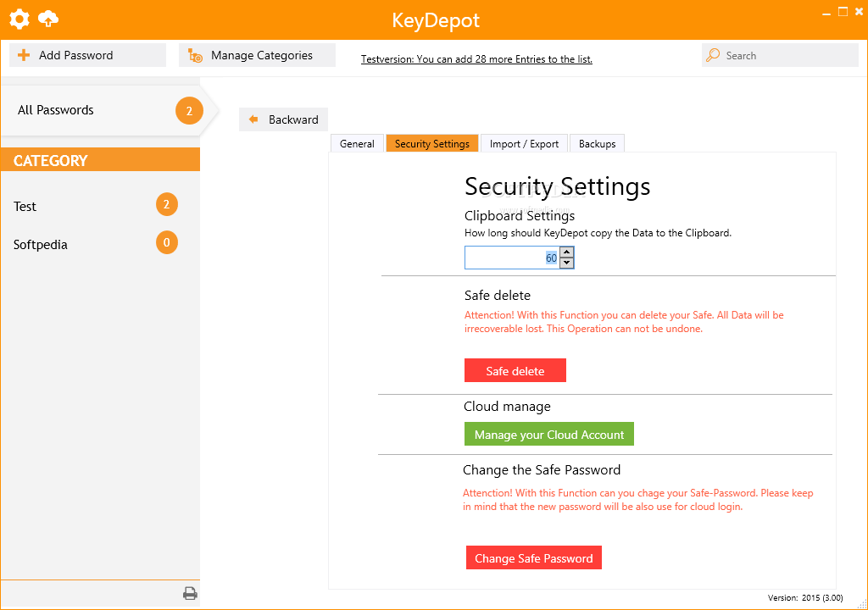The image size is (868, 610).
Task: Click the Test category count badge
Action: [x=167, y=205]
